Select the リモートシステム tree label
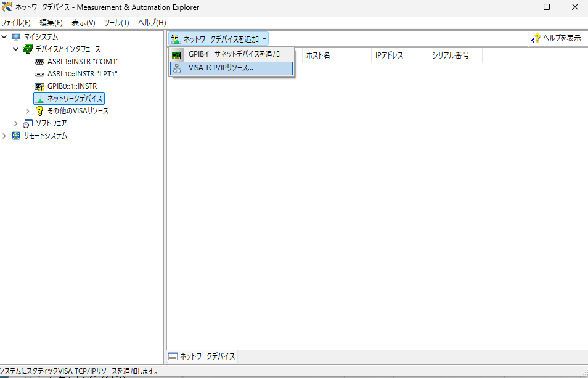Image resolution: width=588 pixels, height=378 pixels. point(46,136)
